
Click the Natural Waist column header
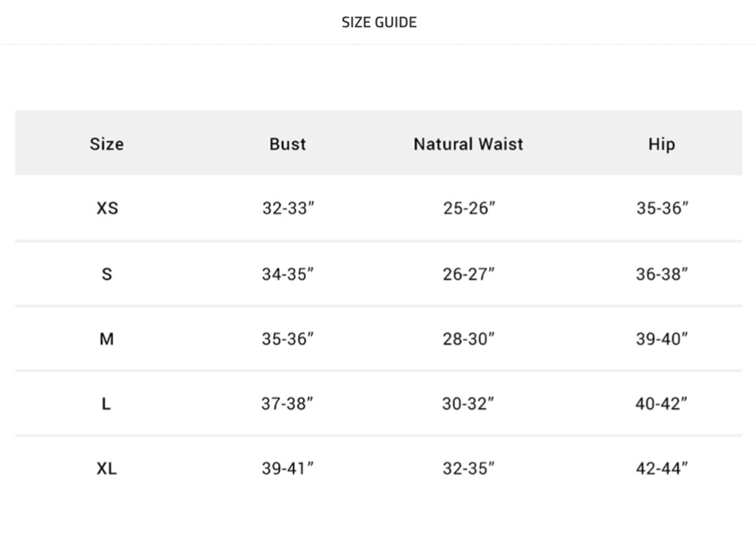pyautogui.click(x=468, y=144)
